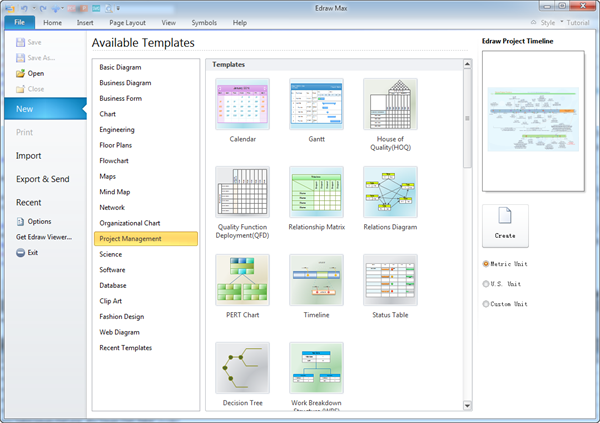The width and height of the screenshot is (600, 423).
Task: Click Export & Send in sidebar
Action: (42, 179)
